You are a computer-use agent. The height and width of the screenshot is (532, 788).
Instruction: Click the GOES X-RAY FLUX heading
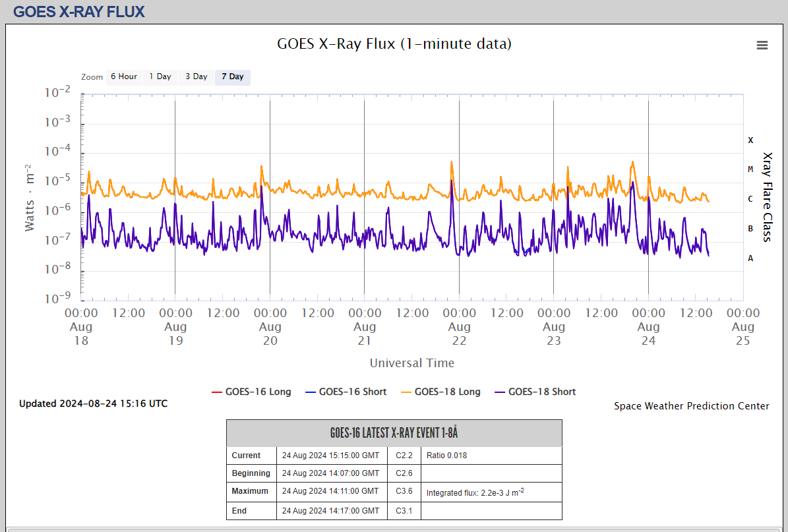[78, 12]
